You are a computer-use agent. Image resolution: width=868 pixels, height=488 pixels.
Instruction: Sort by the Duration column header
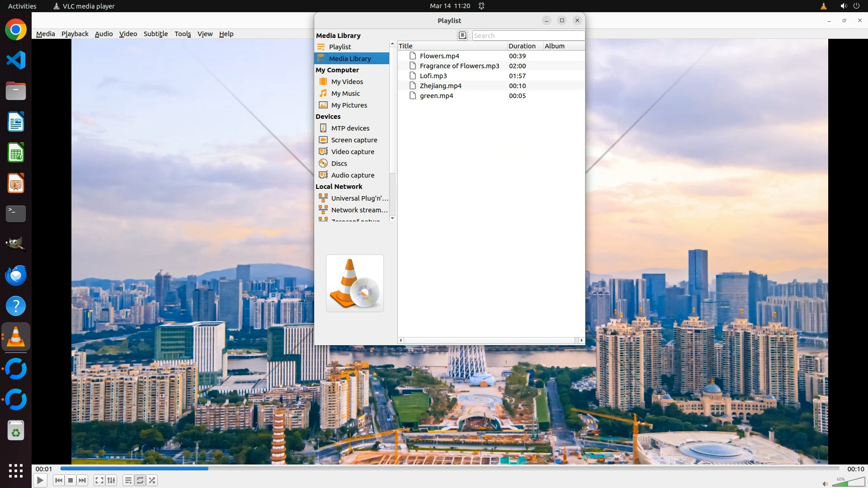pyautogui.click(x=522, y=46)
